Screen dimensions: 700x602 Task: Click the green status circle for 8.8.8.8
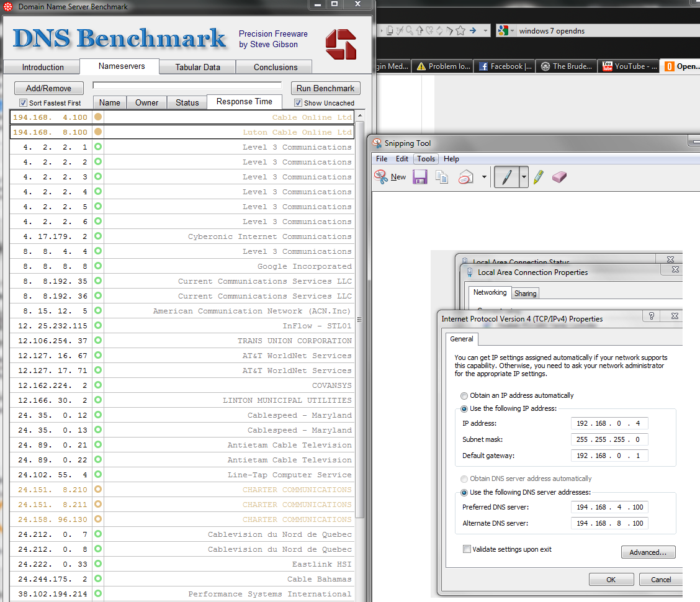[98, 266]
